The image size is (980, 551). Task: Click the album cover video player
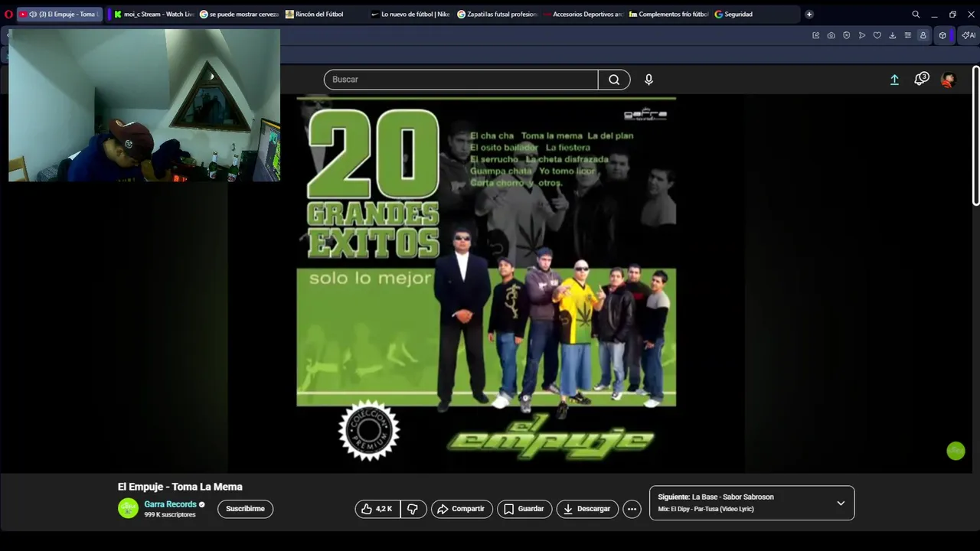pyautogui.click(x=486, y=284)
